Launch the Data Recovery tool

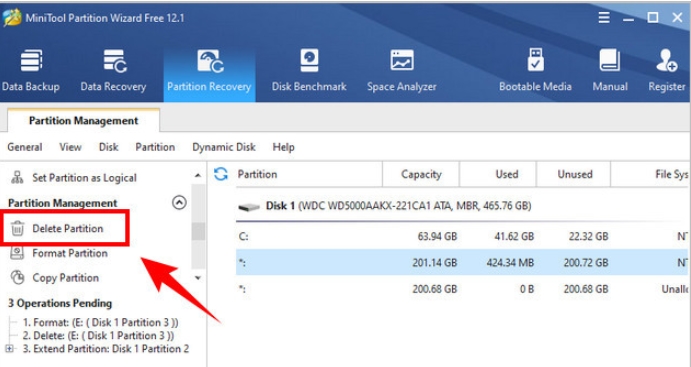point(113,70)
